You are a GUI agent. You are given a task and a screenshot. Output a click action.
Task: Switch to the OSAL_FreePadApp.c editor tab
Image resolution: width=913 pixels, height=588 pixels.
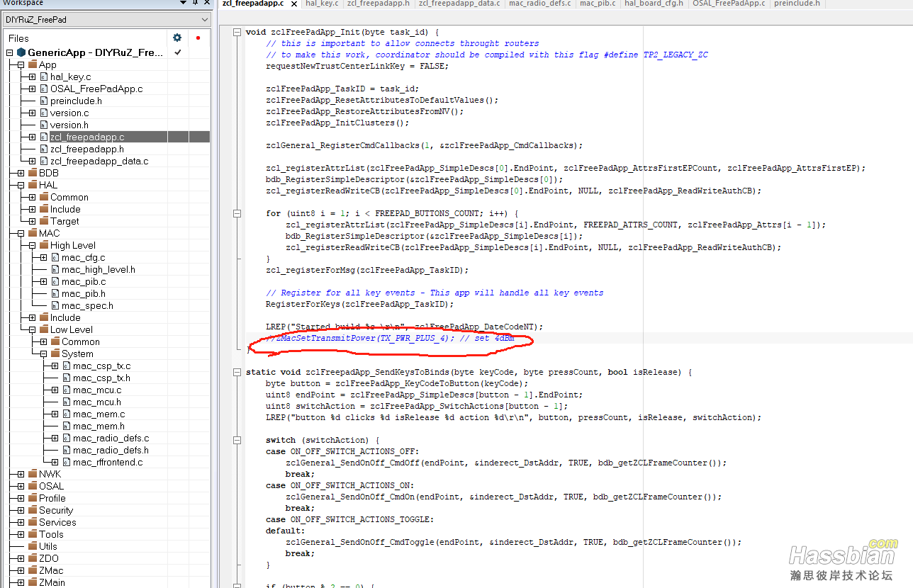point(729,4)
